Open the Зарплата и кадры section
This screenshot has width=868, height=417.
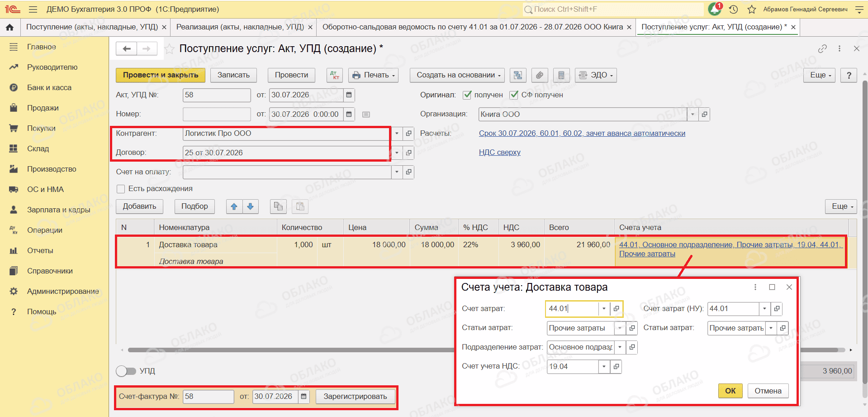point(58,210)
